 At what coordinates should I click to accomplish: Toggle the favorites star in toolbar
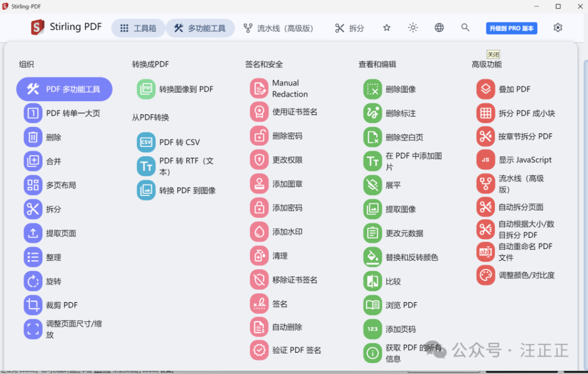(x=386, y=27)
